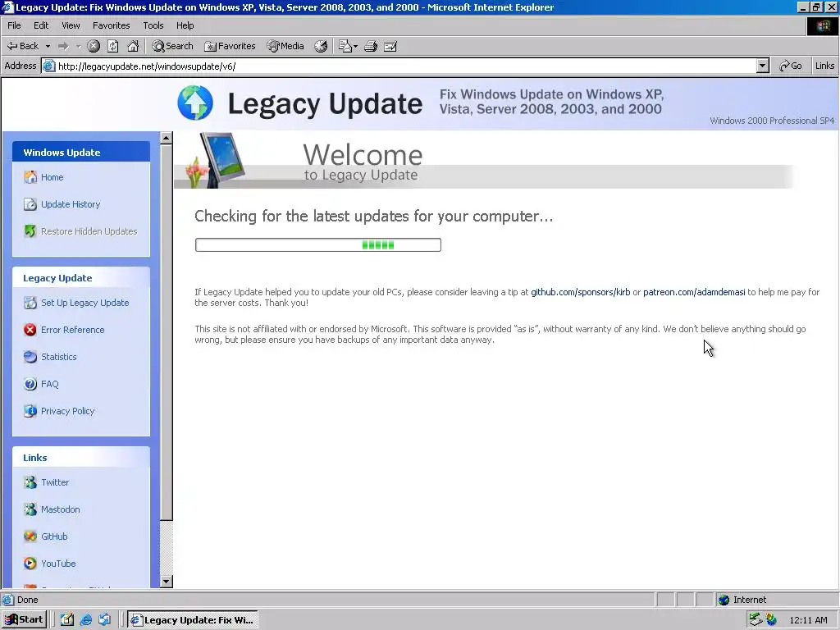Image resolution: width=840 pixels, height=630 pixels.
Task: Open YouTube link in sidebar
Action: coord(58,564)
